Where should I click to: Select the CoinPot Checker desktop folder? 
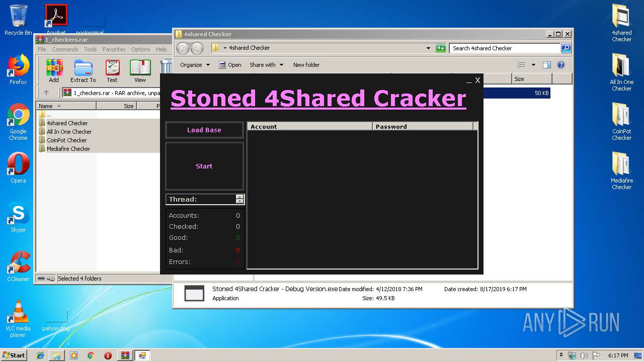(622, 121)
